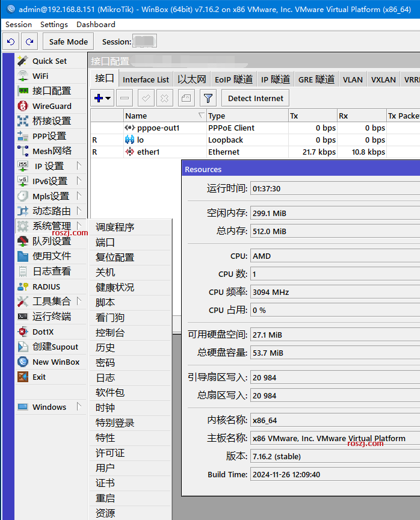The height and width of the screenshot is (520, 420).
Task: Open the Session menu
Action: click(19, 25)
